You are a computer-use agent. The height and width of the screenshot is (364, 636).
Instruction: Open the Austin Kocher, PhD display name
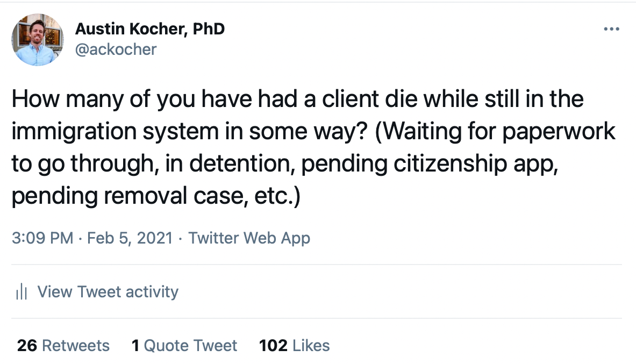pyautogui.click(x=149, y=29)
